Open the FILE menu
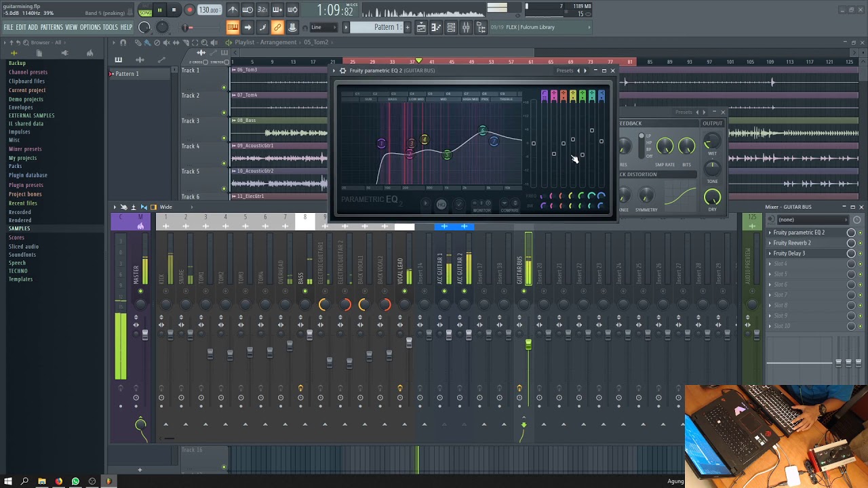Viewport: 868px width, 488px height. tap(8, 27)
